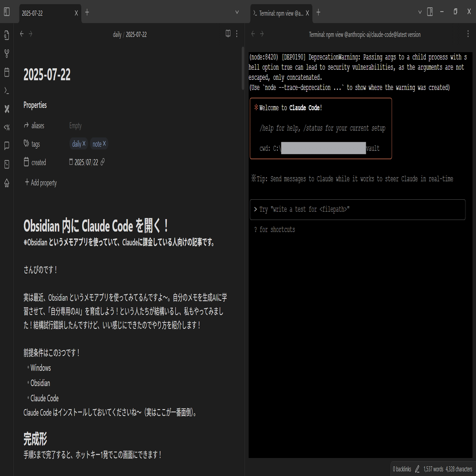Click the 2025-07-22 breadcrumb title
476x476 pixels.
tap(136, 35)
